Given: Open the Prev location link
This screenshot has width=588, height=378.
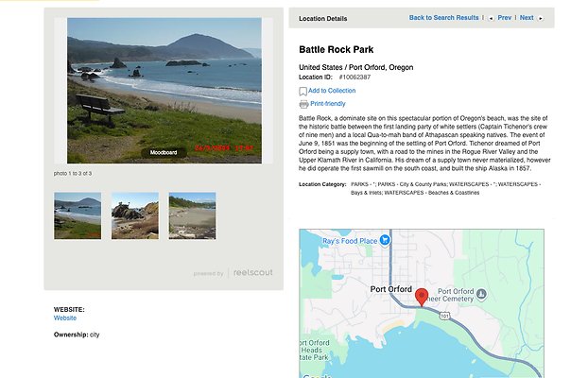Looking at the screenshot, I should click(x=504, y=18).
